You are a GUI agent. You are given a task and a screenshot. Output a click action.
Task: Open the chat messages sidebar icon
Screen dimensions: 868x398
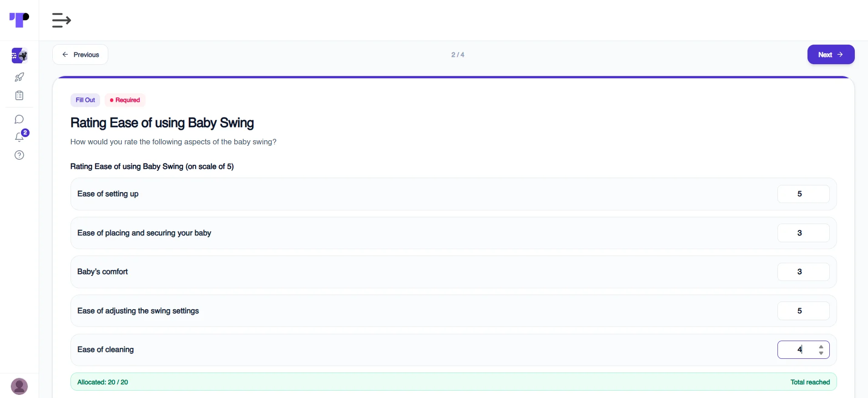pyautogui.click(x=19, y=119)
